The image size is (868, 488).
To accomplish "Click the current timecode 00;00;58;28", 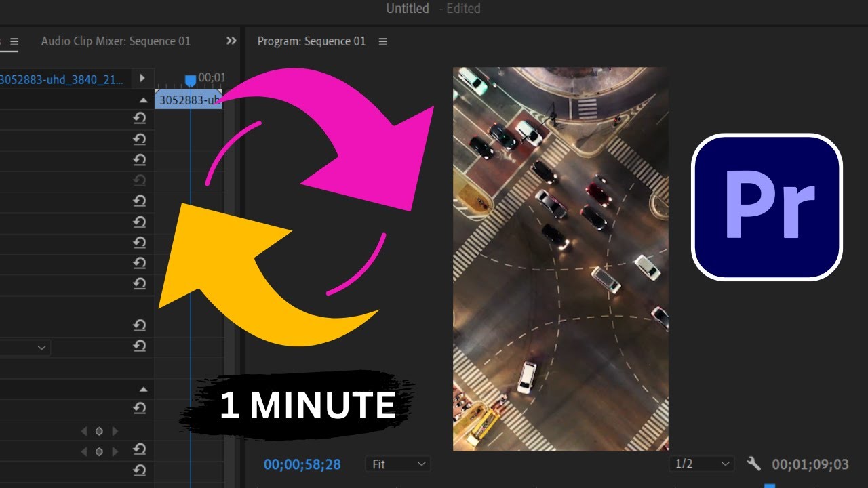I will [x=302, y=464].
